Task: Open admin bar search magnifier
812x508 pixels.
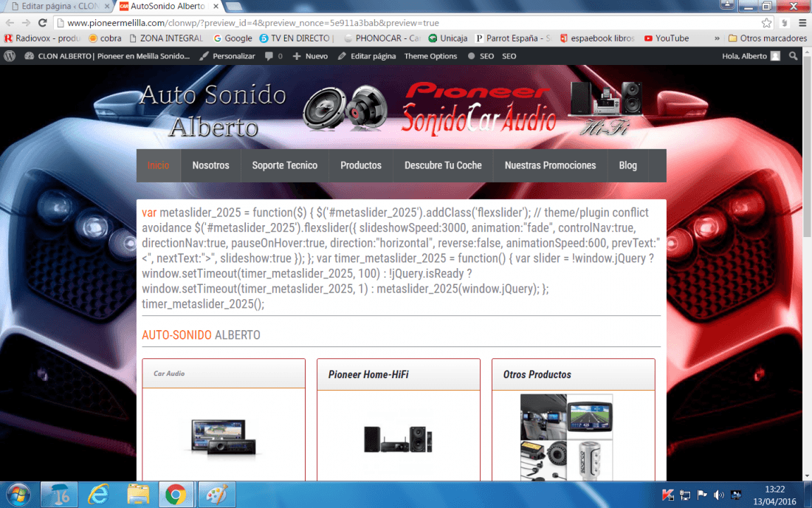Action: [x=793, y=56]
